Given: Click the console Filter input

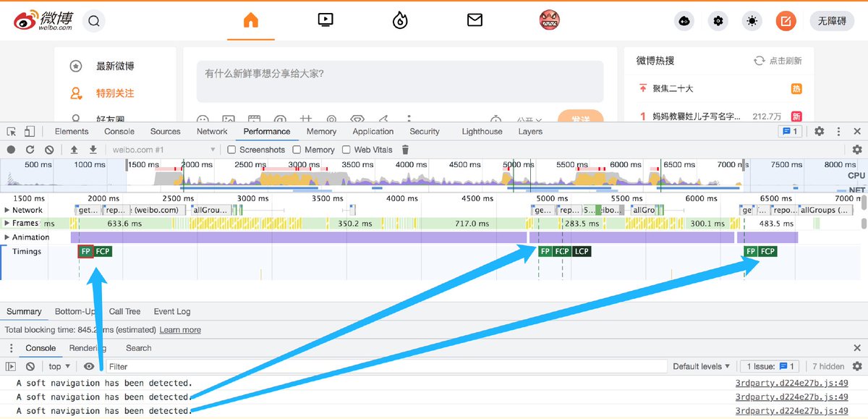Looking at the screenshot, I should pyautogui.click(x=387, y=367).
